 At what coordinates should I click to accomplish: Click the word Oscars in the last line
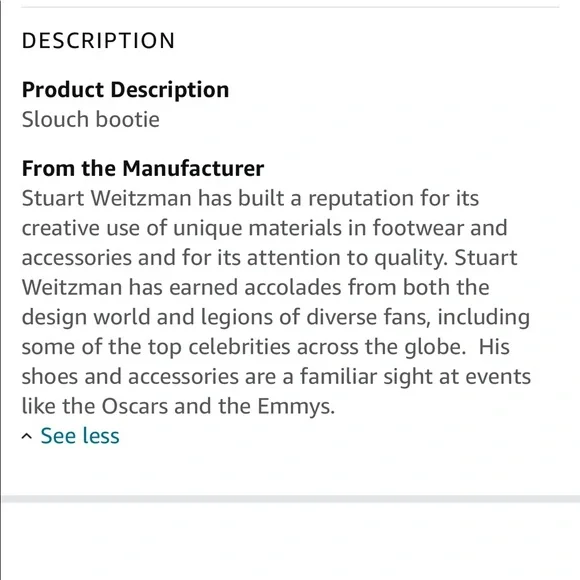135,406
